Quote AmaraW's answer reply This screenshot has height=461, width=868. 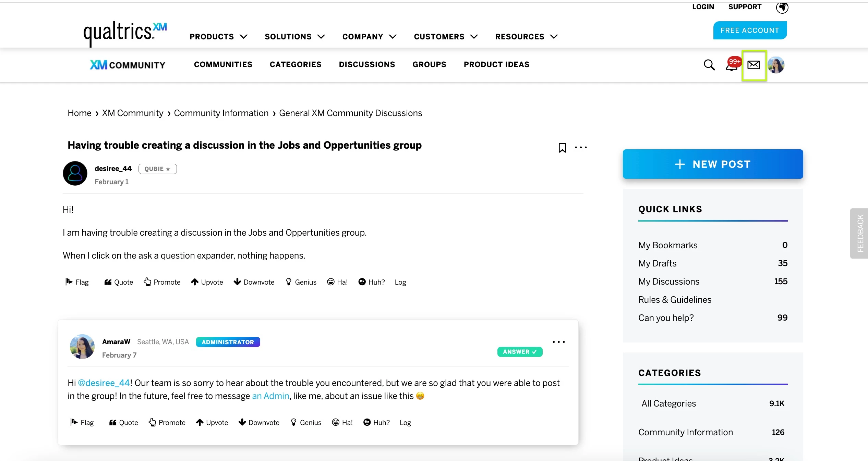123,422
